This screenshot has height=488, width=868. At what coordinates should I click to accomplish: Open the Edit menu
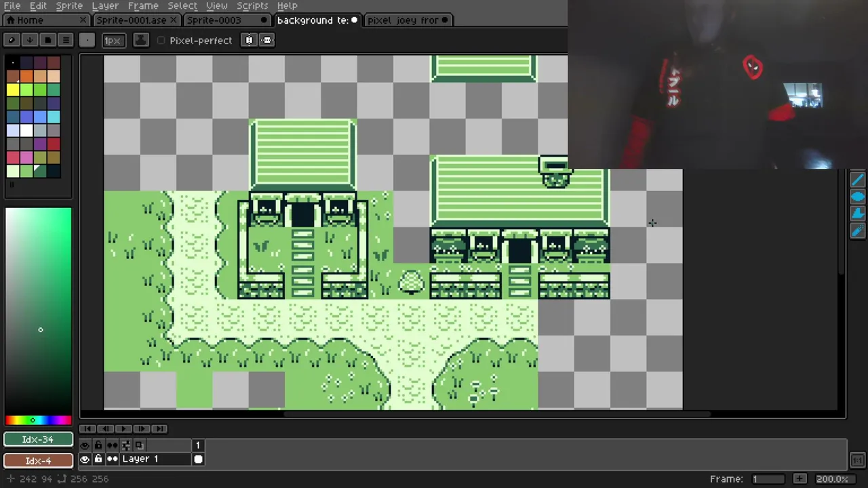(38, 5)
